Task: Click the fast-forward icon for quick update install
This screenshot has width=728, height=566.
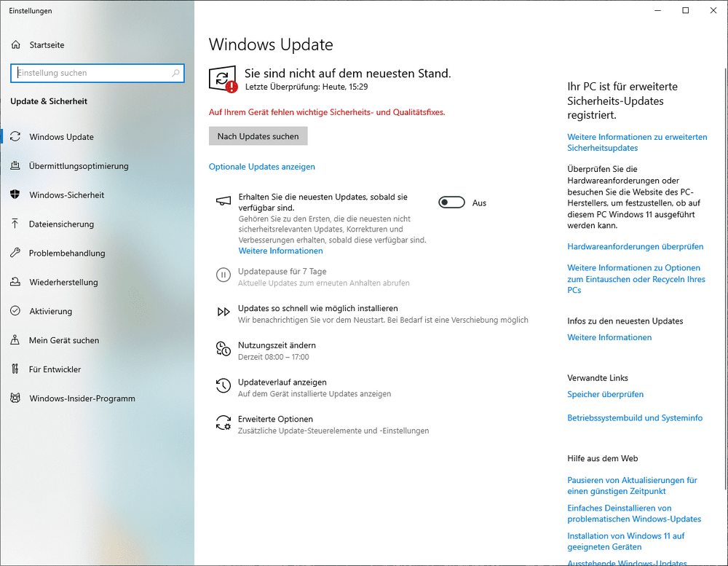Action: point(223,311)
